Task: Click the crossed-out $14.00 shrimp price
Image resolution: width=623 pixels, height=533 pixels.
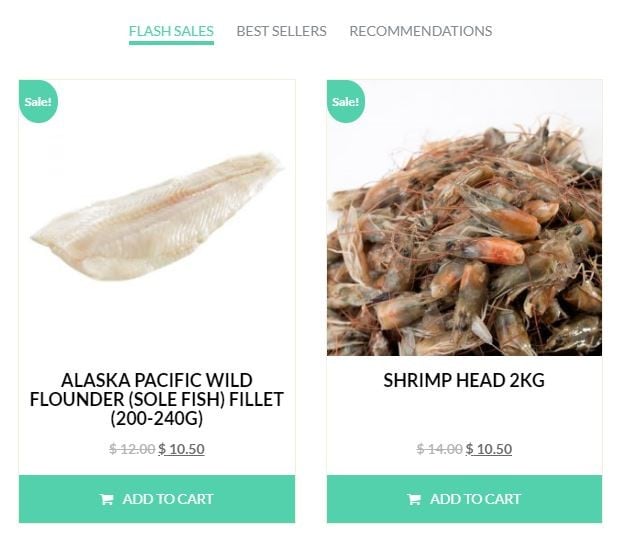Action: pyautogui.click(x=439, y=449)
